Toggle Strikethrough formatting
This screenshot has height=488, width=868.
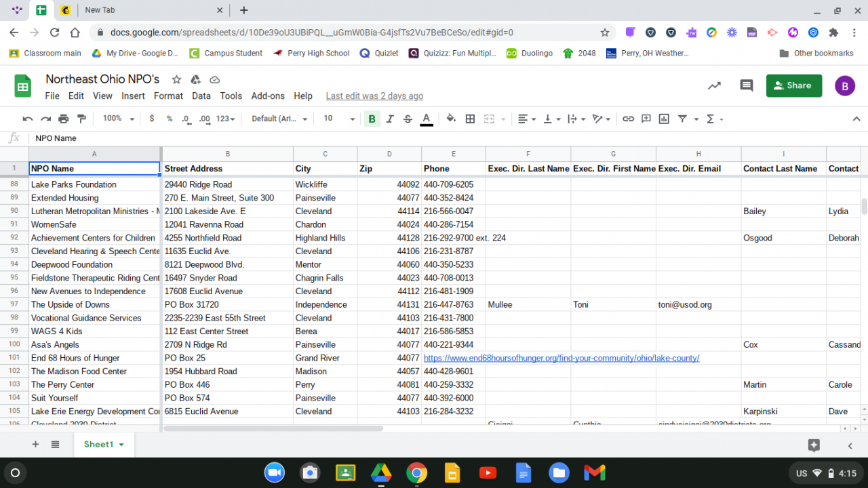(408, 119)
